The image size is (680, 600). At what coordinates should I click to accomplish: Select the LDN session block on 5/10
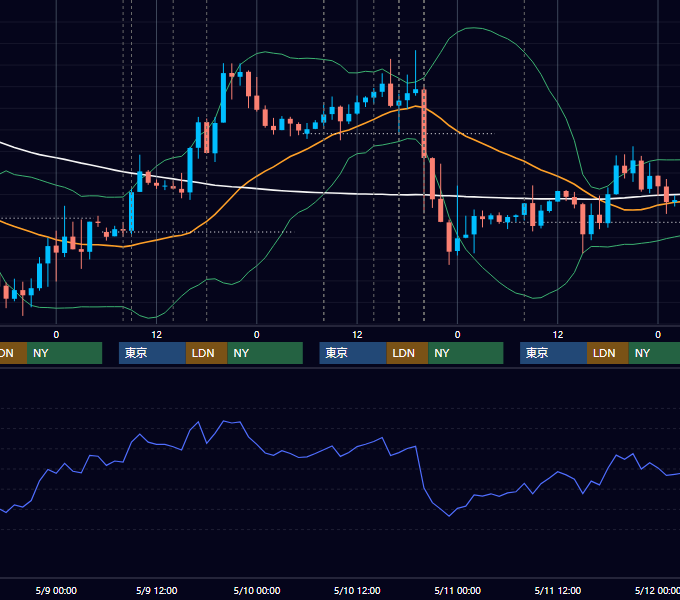(407, 353)
